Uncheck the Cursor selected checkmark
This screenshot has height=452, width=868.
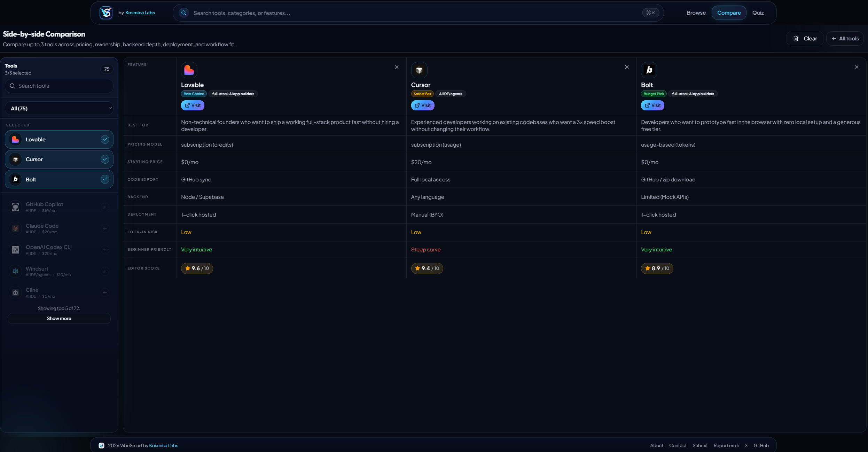pos(105,159)
